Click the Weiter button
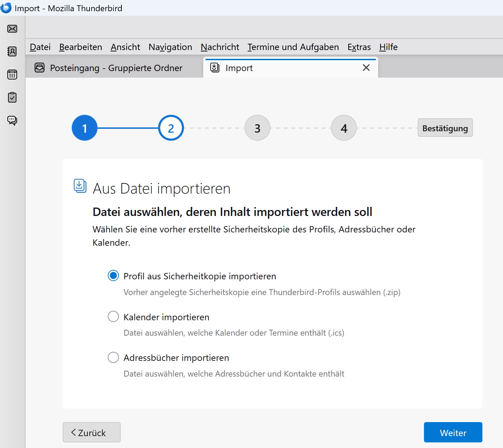The height and width of the screenshot is (448, 503). point(453,433)
